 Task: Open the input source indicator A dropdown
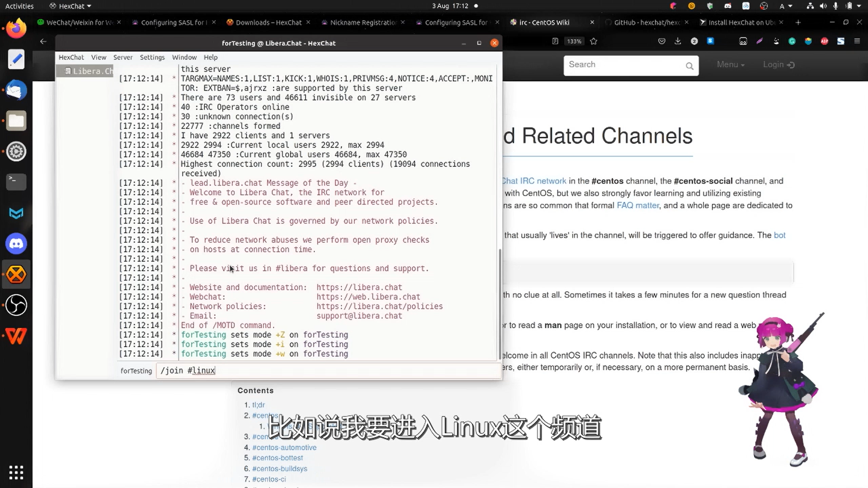786,6
